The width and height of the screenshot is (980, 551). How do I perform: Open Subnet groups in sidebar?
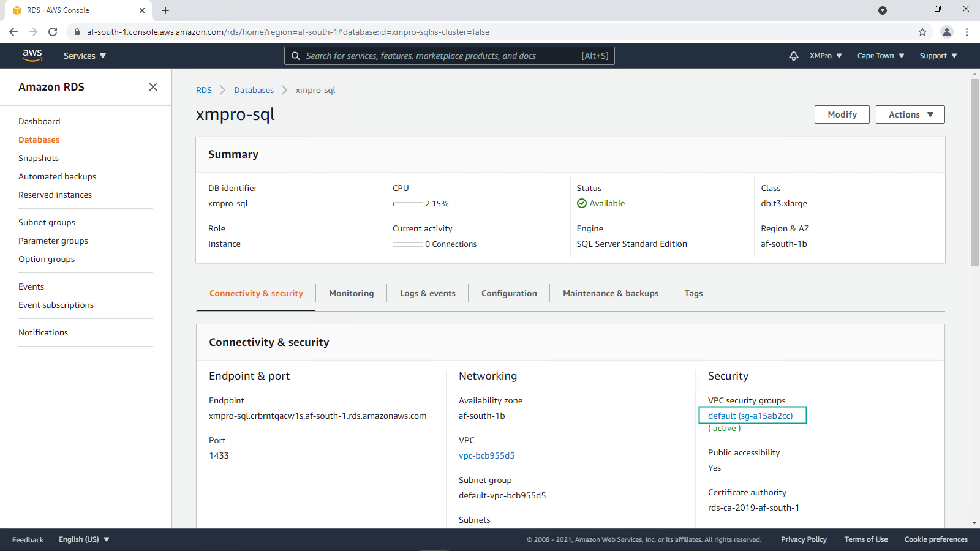point(47,222)
